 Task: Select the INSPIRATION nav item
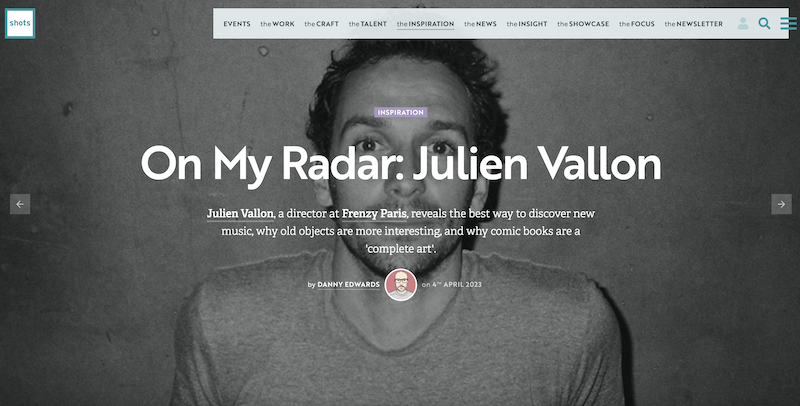coord(426,24)
